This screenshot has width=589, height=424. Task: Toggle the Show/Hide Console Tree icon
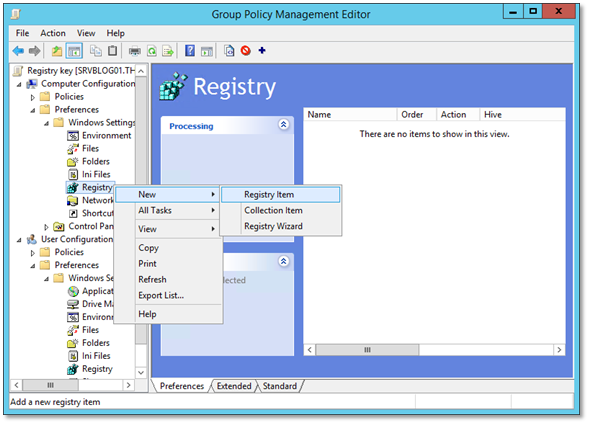coord(74,51)
